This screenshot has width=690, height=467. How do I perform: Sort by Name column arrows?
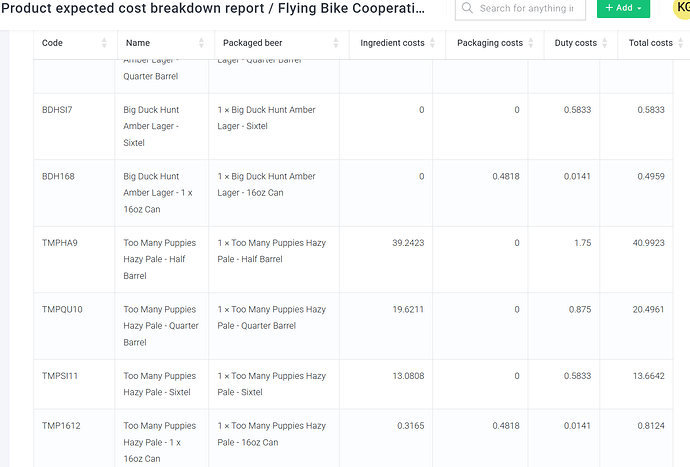click(202, 43)
